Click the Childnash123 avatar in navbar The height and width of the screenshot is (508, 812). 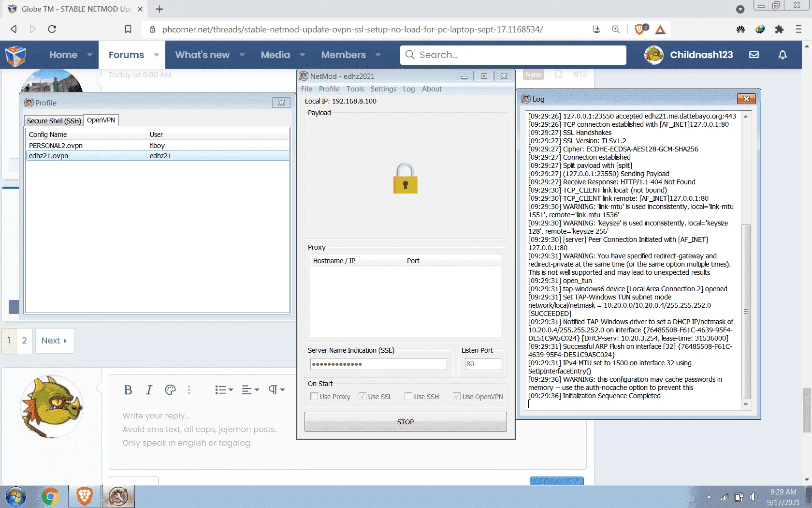pyautogui.click(x=654, y=55)
